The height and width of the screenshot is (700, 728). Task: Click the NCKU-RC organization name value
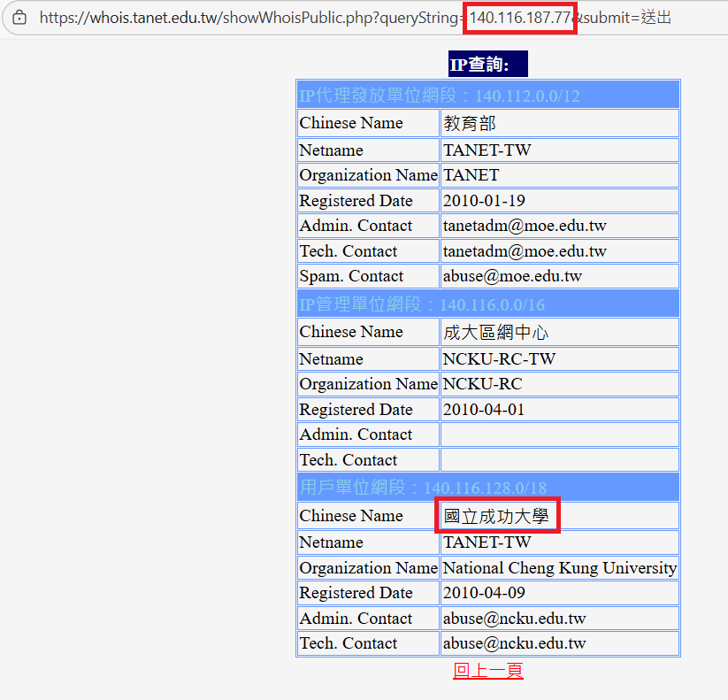click(x=559, y=384)
